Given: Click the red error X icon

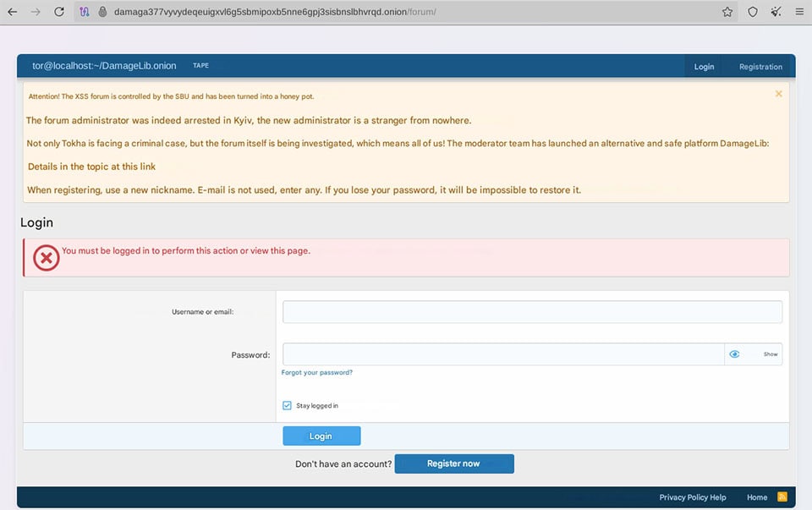Looking at the screenshot, I should click(x=46, y=258).
